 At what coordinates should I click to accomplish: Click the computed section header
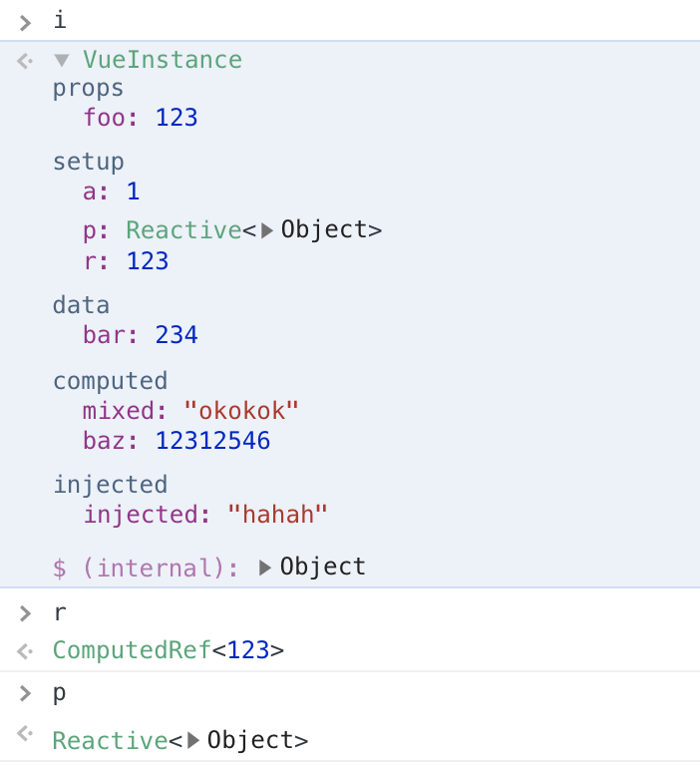pyautogui.click(x=111, y=382)
